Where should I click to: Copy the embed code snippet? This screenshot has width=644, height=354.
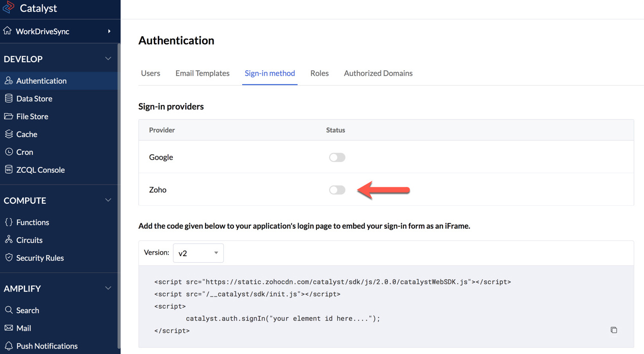614,330
